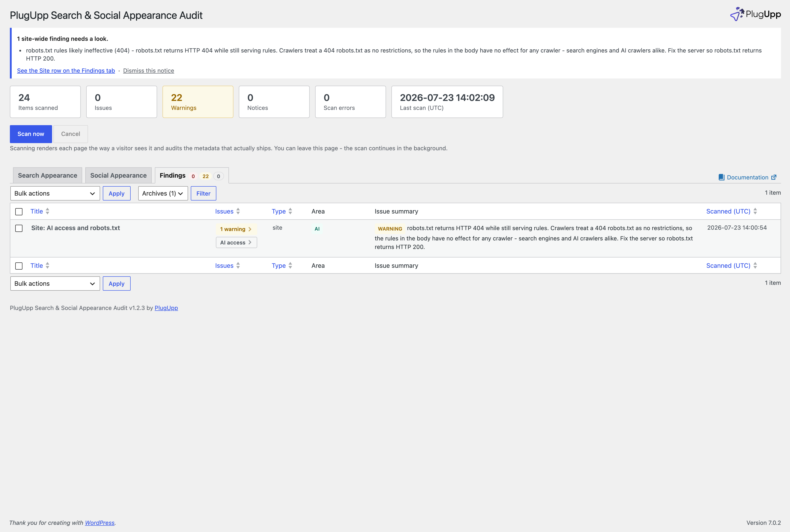Image resolution: width=790 pixels, height=532 pixels.
Task: Open the top Bulk actions dropdown
Action: click(55, 193)
